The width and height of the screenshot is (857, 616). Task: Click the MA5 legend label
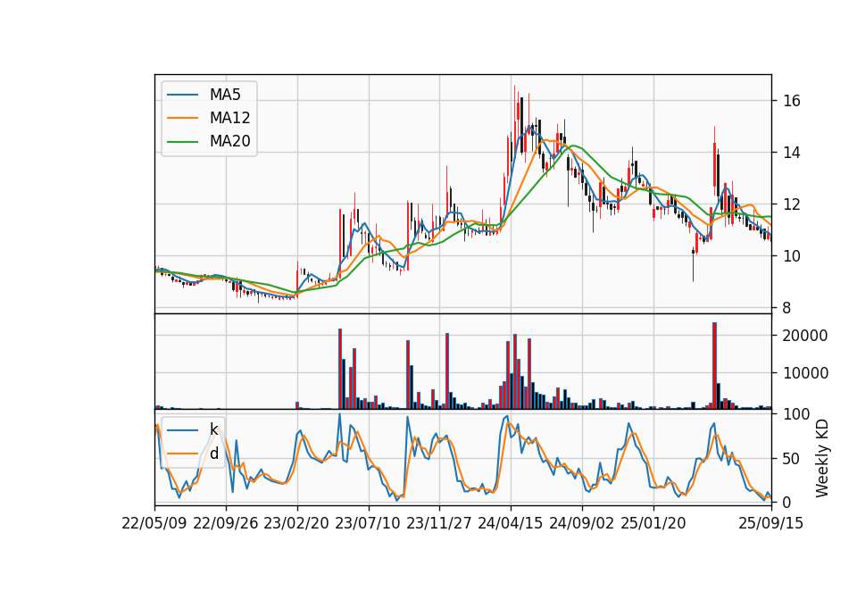pyautogui.click(x=225, y=95)
